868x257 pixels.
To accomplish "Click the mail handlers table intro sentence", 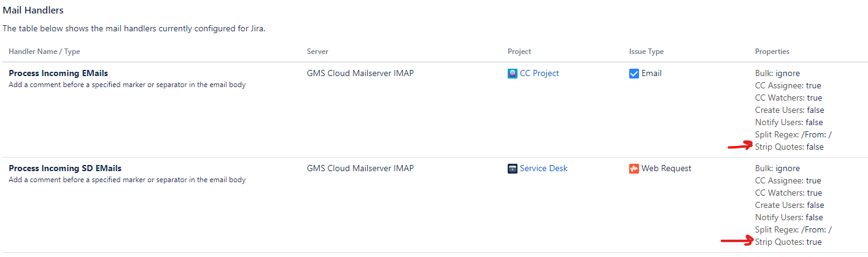I will pyautogui.click(x=134, y=29).
